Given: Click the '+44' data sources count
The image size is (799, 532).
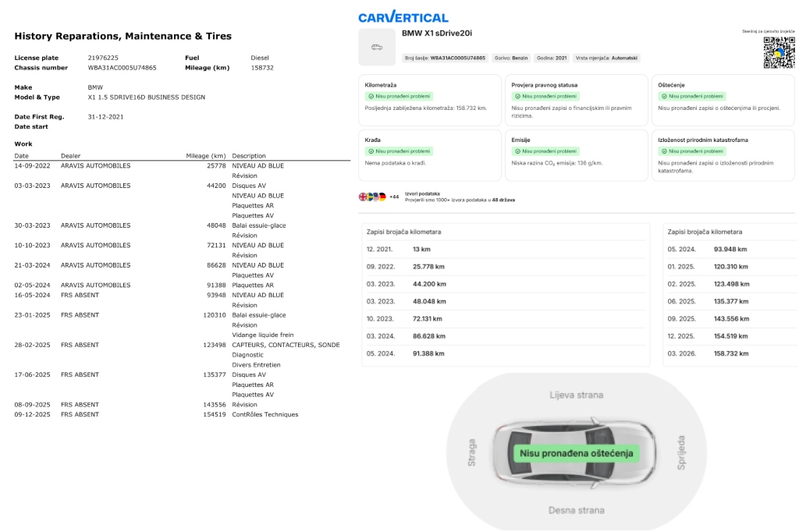Looking at the screenshot, I should click(x=394, y=197).
